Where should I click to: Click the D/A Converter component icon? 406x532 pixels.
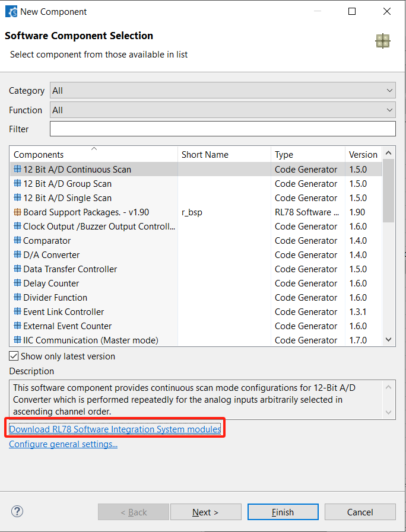[17, 255]
